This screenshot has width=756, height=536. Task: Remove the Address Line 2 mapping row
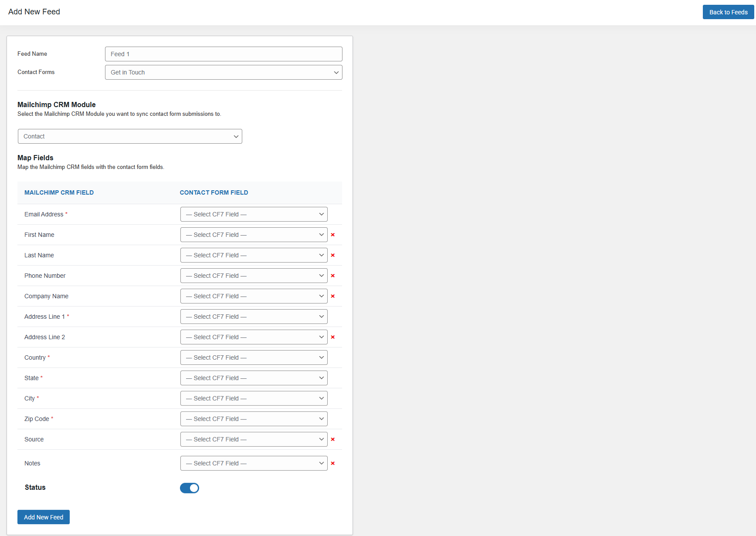coord(333,337)
